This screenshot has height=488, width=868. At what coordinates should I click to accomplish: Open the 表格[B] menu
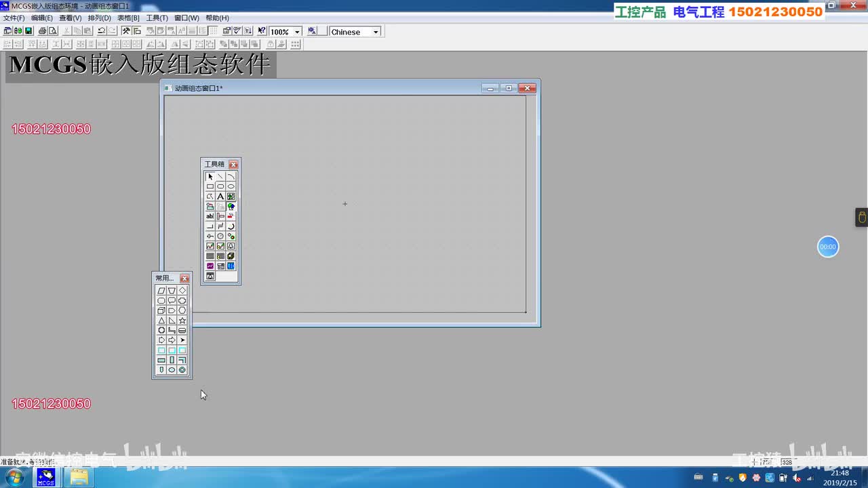(x=129, y=18)
